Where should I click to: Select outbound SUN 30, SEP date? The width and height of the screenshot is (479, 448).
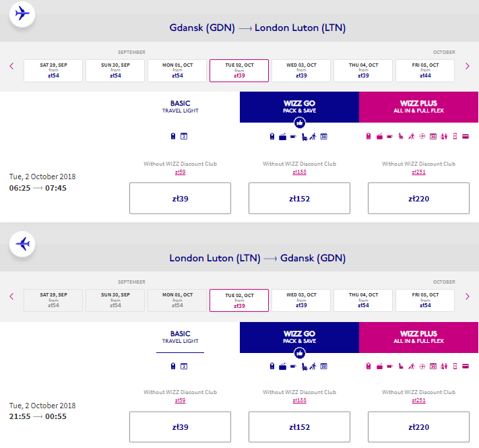[115, 71]
